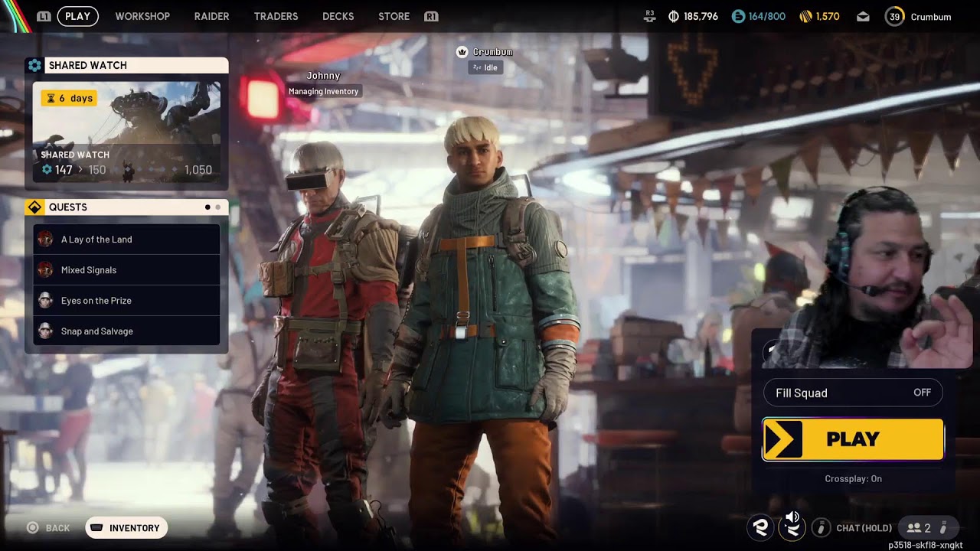Open the PLAY tab in top navigation
980x551 pixels.
pyautogui.click(x=77, y=16)
